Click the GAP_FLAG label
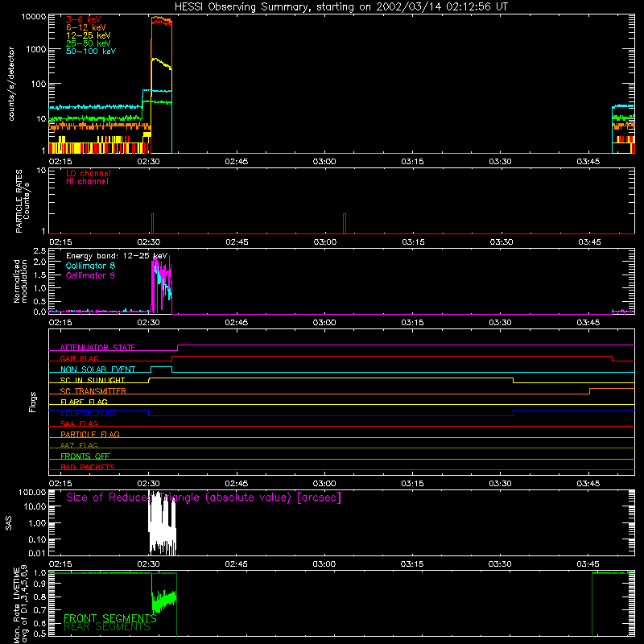 (79, 358)
